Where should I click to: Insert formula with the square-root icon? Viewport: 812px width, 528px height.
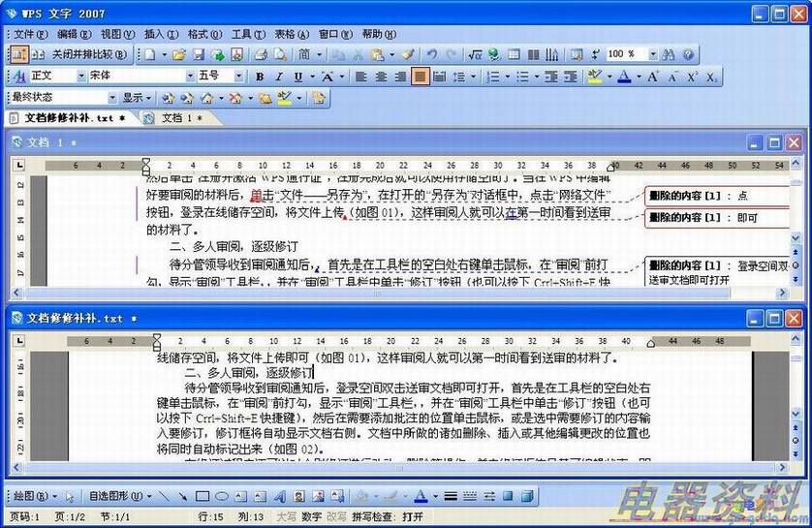(x=475, y=54)
